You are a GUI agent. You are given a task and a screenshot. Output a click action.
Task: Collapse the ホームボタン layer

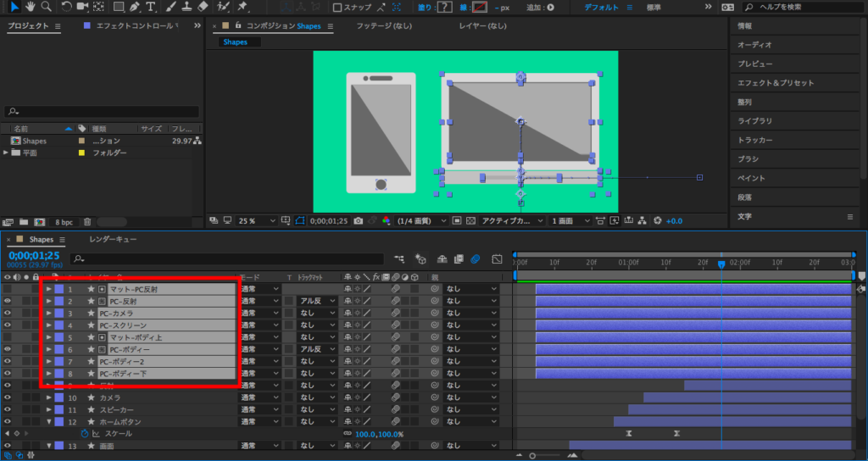click(49, 422)
